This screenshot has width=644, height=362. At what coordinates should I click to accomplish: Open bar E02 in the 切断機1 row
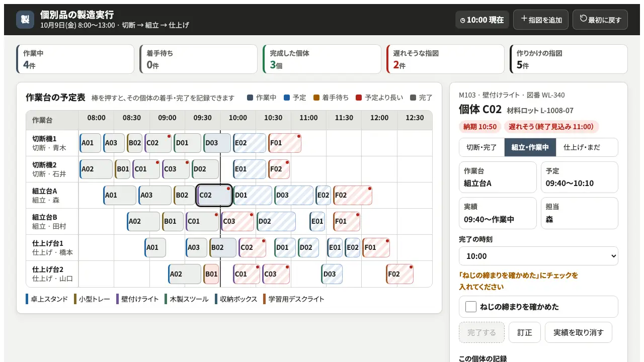click(250, 143)
